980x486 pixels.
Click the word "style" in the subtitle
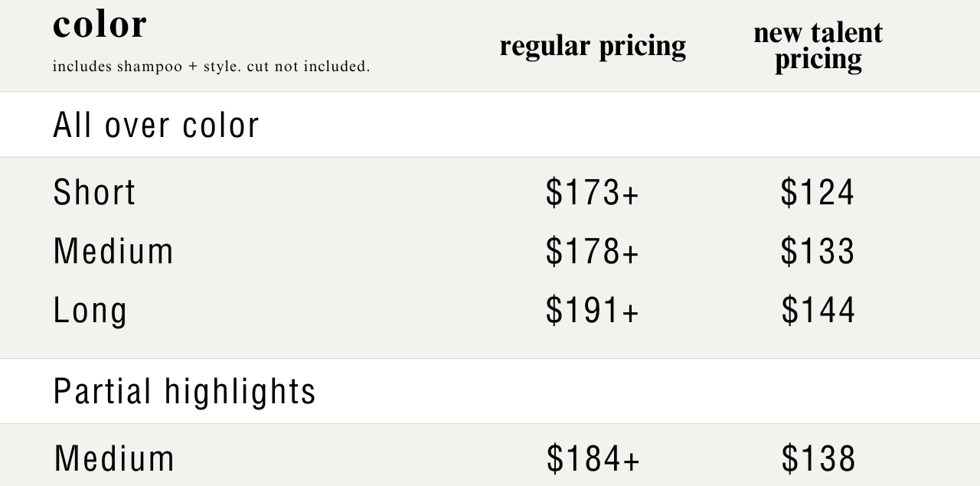[x=220, y=67]
